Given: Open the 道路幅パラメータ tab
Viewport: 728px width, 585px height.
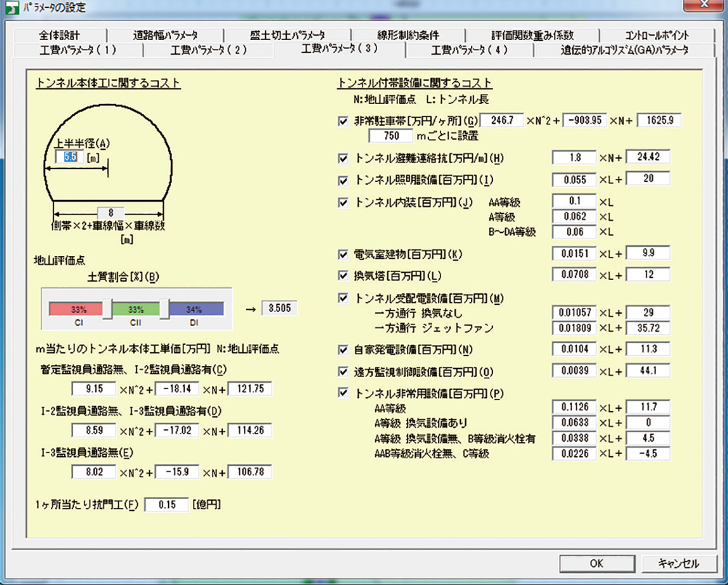Looking at the screenshot, I should [165, 35].
